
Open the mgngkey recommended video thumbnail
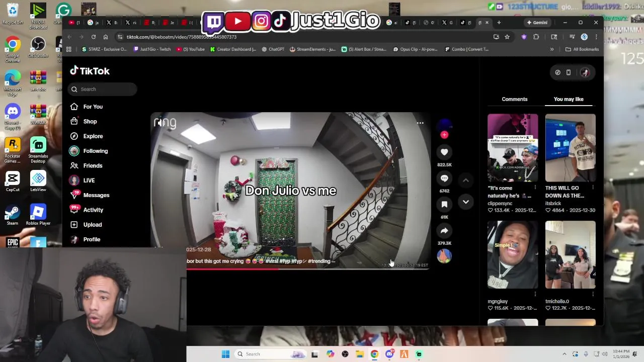click(x=513, y=255)
